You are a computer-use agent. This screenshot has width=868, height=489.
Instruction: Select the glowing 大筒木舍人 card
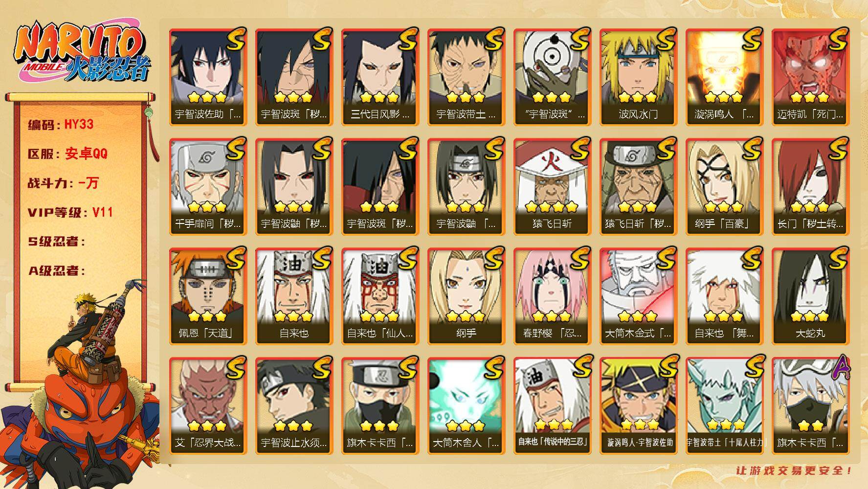pyautogui.click(x=466, y=406)
